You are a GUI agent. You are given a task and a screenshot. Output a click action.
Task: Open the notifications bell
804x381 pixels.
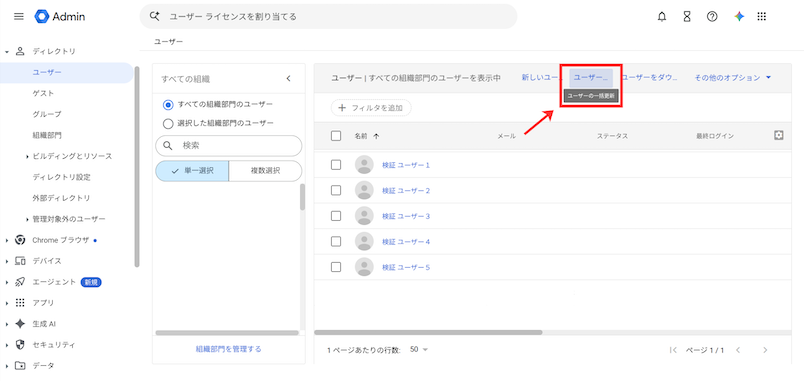coord(662,17)
